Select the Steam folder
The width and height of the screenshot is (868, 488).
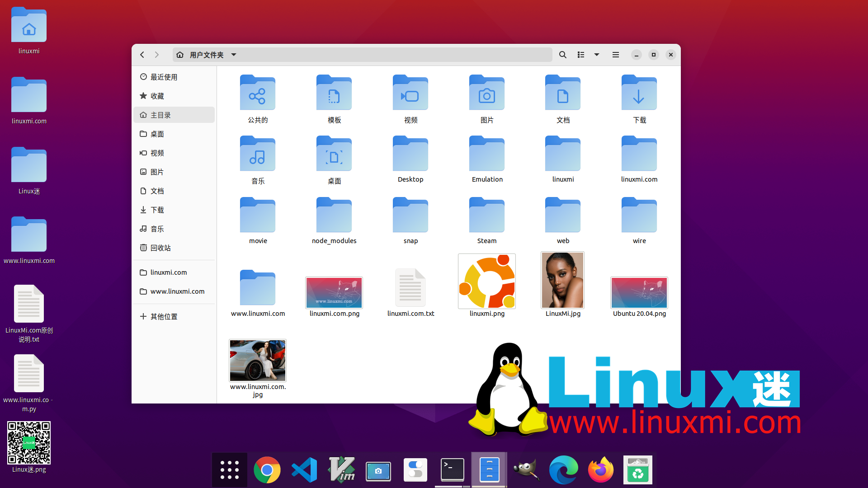tap(487, 215)
